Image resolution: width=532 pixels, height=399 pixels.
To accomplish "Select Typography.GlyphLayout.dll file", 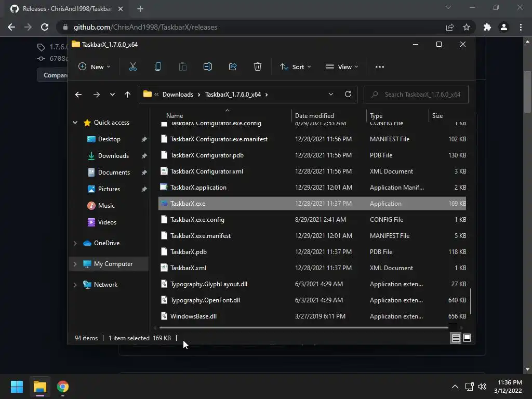I will click(312, 284).
